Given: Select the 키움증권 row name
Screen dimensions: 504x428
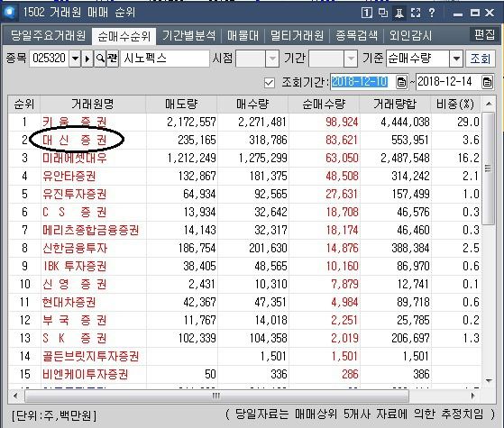Looking at the screenshot, I should click(75, 123).
